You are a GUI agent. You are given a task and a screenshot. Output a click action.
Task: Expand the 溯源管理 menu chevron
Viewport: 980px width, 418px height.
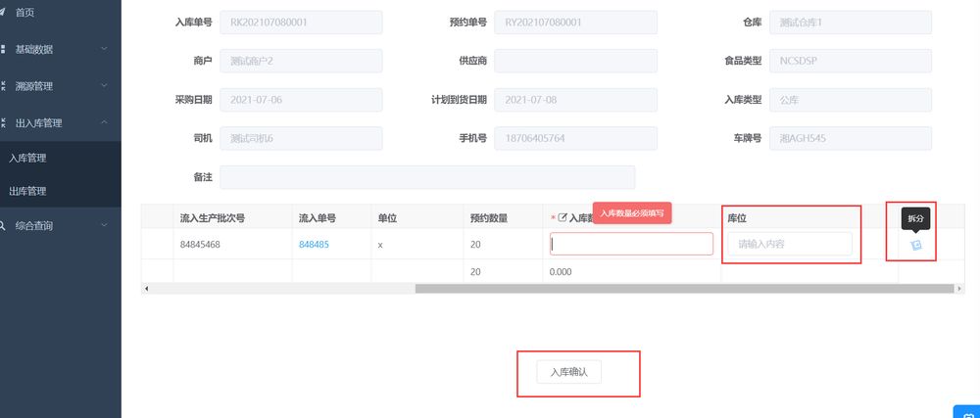click(x=104, y=85)
